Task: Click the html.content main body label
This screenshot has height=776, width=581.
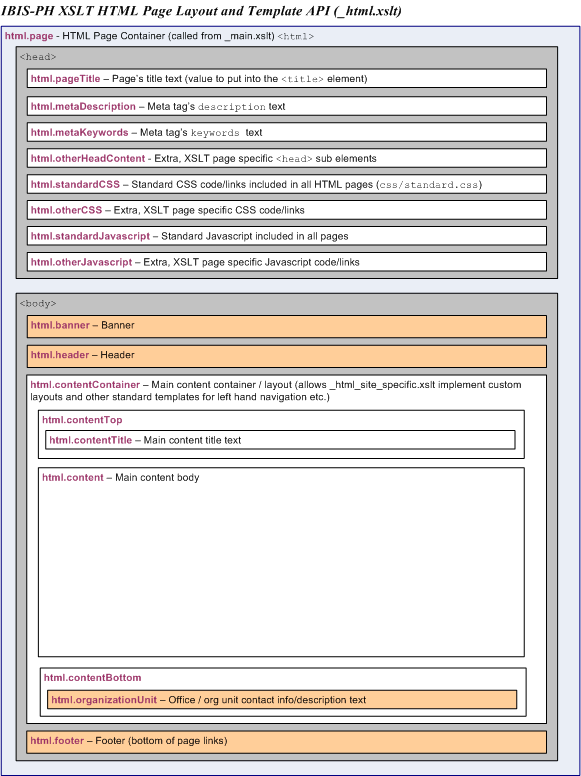Action: 73,477
